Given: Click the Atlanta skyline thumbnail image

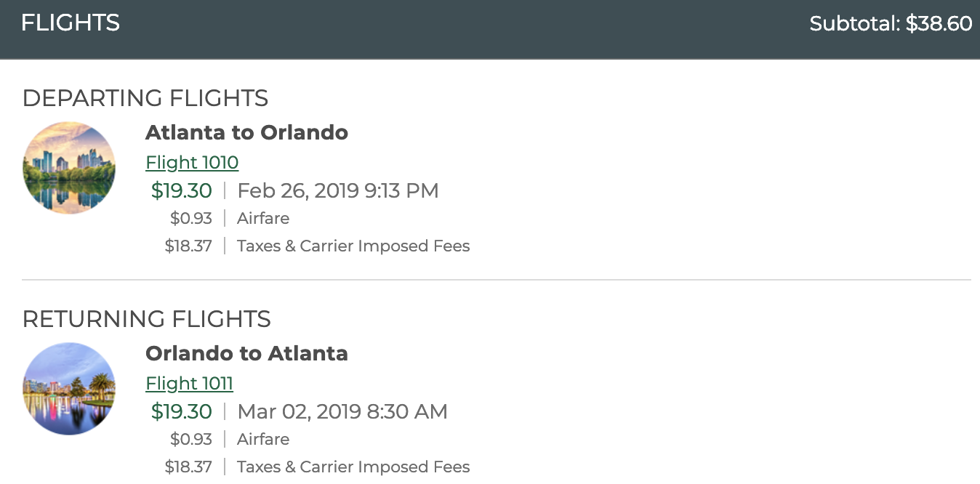Looking at the screenshot, I should (68, 167).
